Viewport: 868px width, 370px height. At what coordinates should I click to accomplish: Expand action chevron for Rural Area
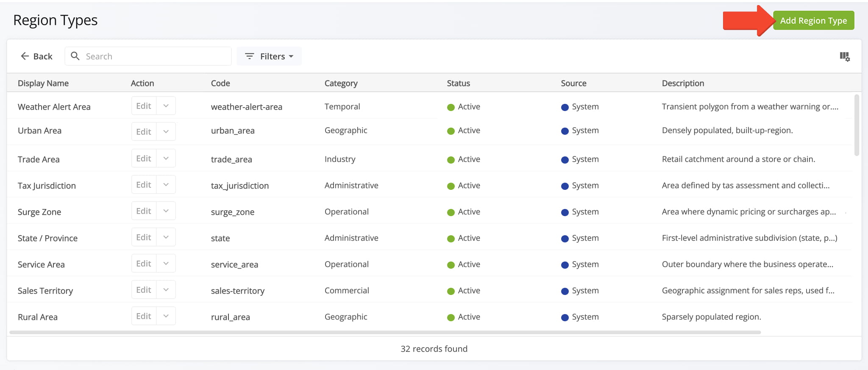[x=166, y=316]
